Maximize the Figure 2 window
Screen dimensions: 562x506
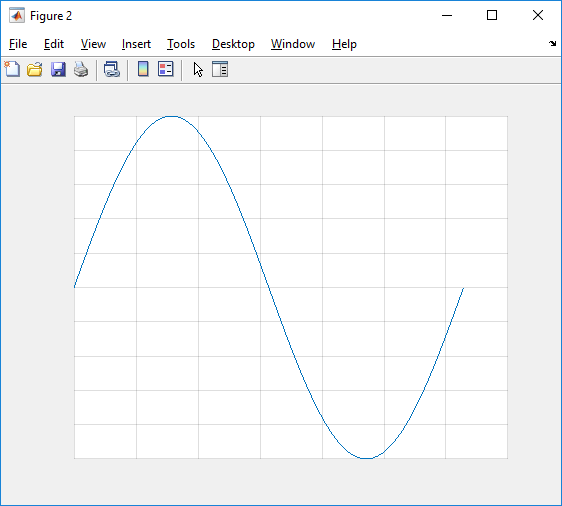(x=492, y=15)
